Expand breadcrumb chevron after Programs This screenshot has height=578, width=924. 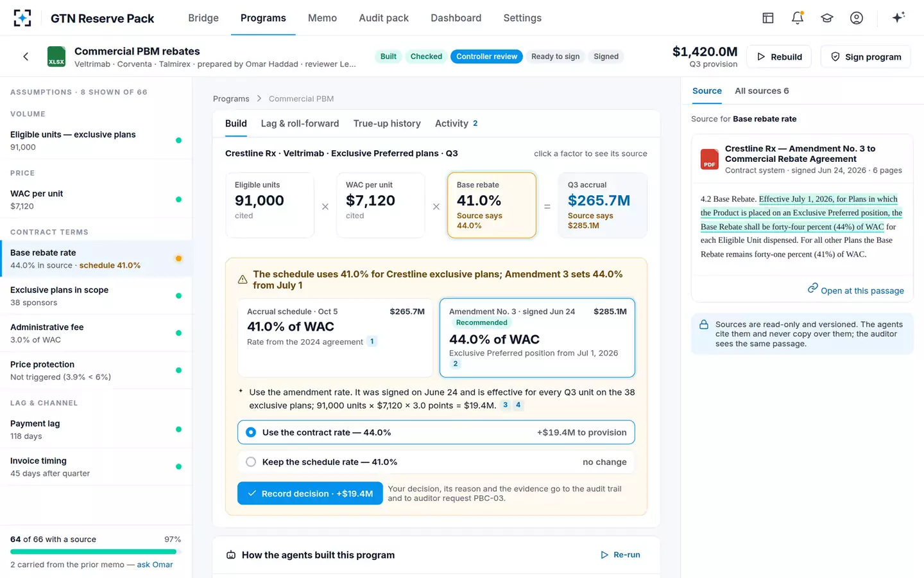[x=259, y=98]
